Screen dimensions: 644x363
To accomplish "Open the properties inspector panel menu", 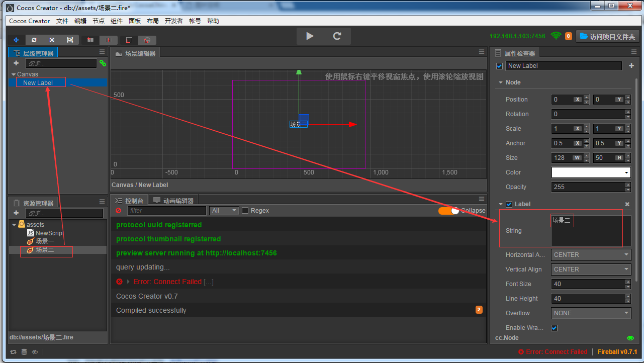I will 634,52.
